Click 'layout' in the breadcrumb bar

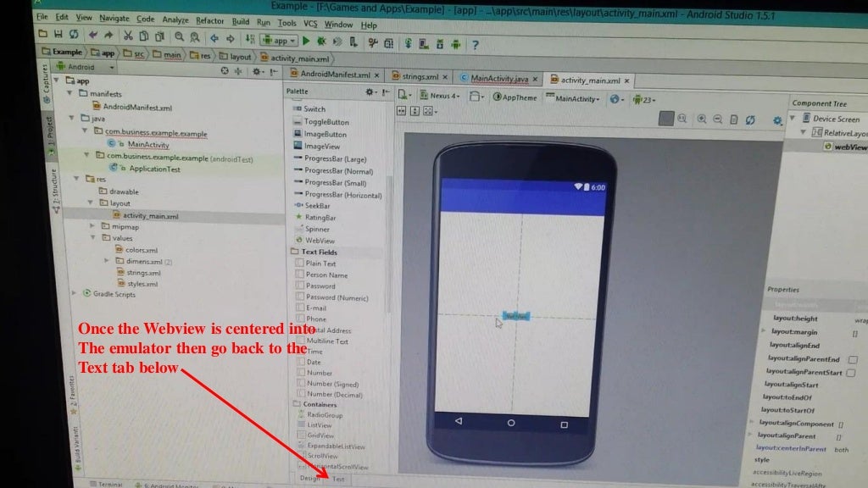pos(236,57)
